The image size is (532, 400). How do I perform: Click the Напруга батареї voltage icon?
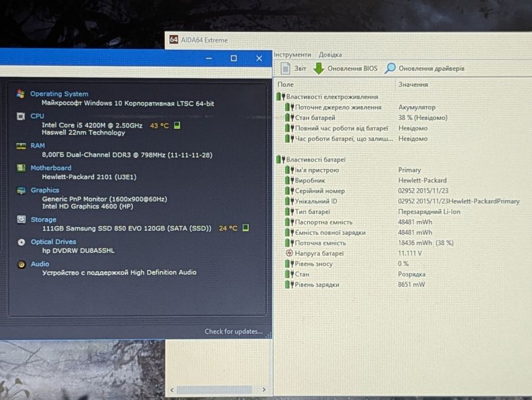[x=289, y=253]
